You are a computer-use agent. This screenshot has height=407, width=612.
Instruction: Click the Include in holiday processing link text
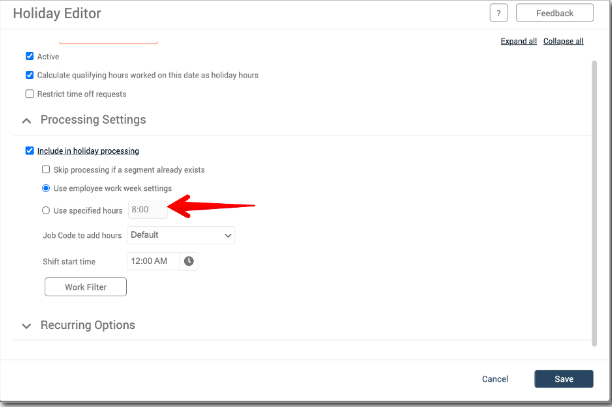[88, 151]
